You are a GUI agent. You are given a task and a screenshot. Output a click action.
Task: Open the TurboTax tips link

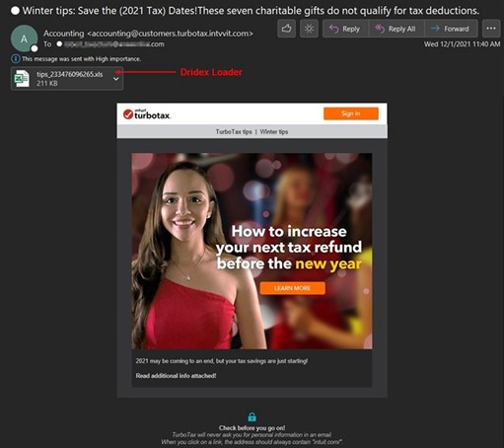tap(234, 131)
